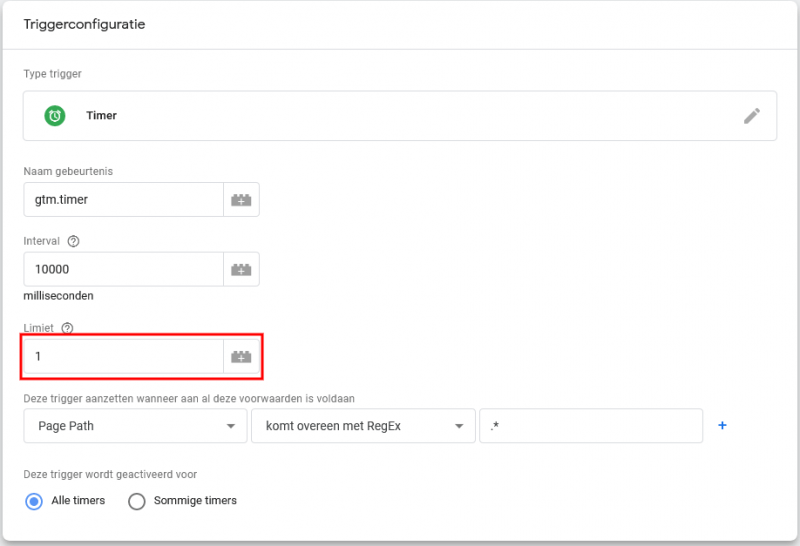The image size is (800, 546).
Task: Click the Deze trigger aanzetten wanneer condition label
Action: 189,399
